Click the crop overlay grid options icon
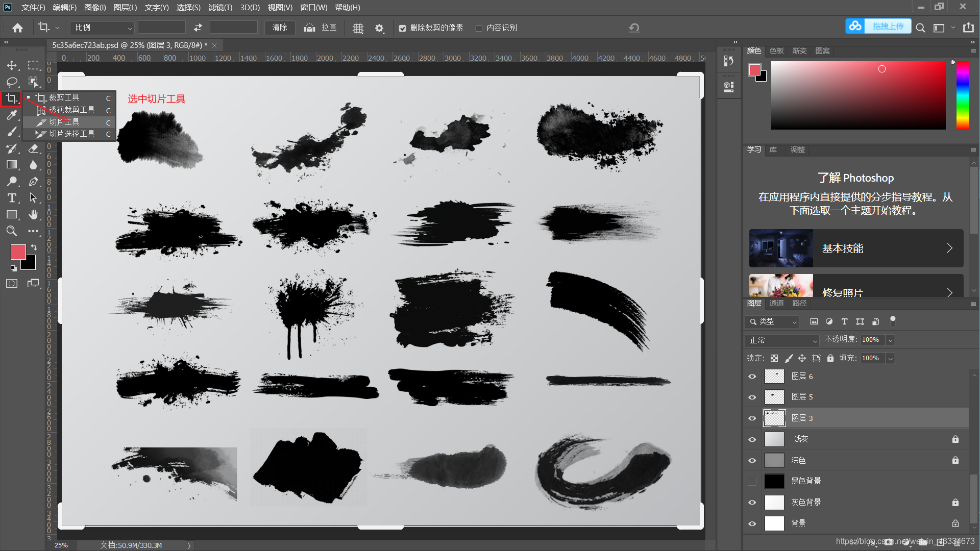Image resolution: width=980 pixels, height=551 pixels. point(358,28)
